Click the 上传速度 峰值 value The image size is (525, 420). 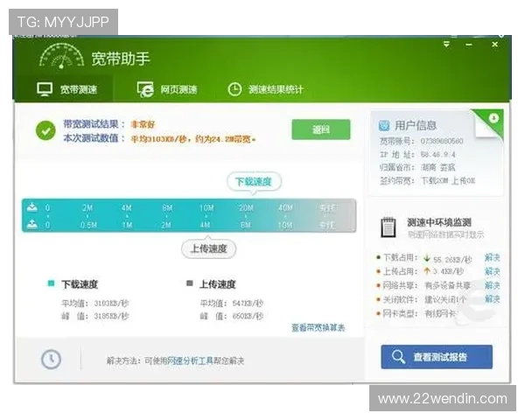[x=248, y=316]
